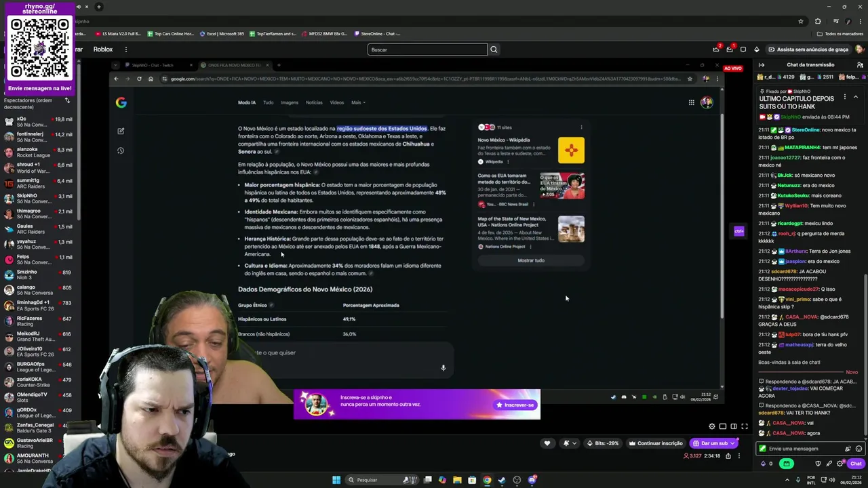The width and height of the screenshot is (868, 488).
Task: Click the StereOnline username in chat
Action: tap(806, 129)
